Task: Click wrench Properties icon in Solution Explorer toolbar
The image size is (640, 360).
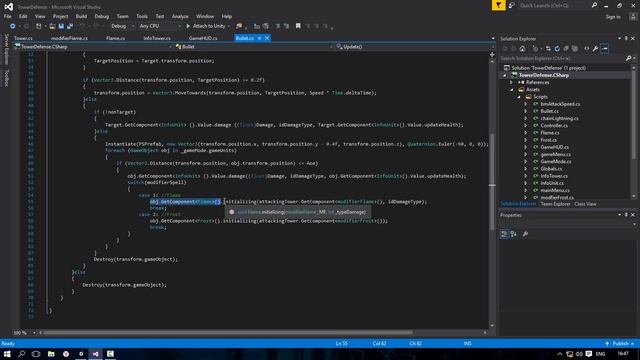Action: coord(596,49)
